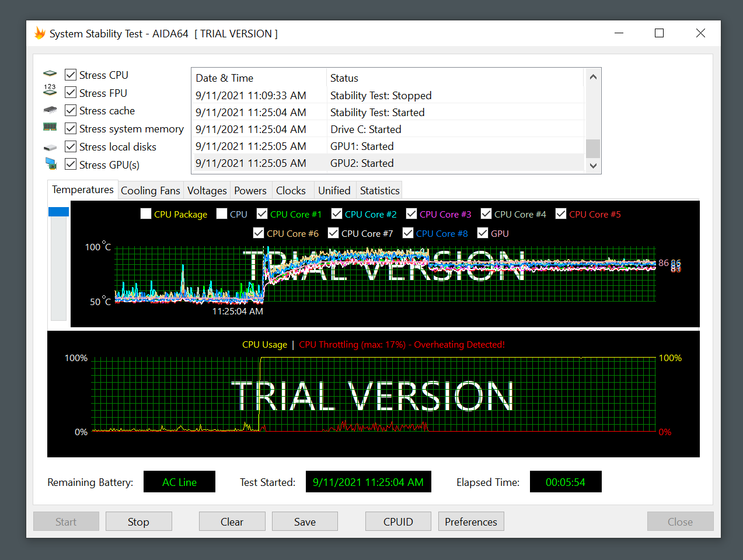The height and width of the screenshot is (560, 743).
Task: Click the Status column header
Action: coord(455,78)
